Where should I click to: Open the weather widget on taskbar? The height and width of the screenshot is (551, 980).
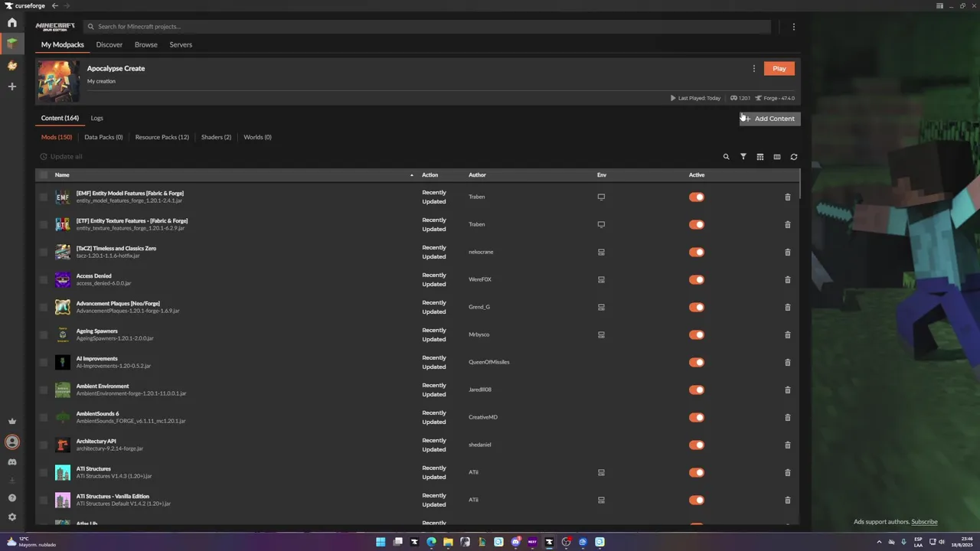pos(31,541)
